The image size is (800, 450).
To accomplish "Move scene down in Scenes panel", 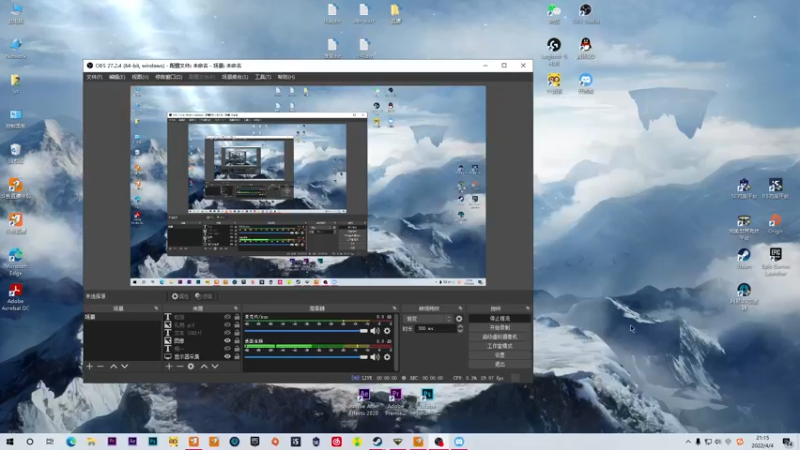I will click(x=124, y=366).
